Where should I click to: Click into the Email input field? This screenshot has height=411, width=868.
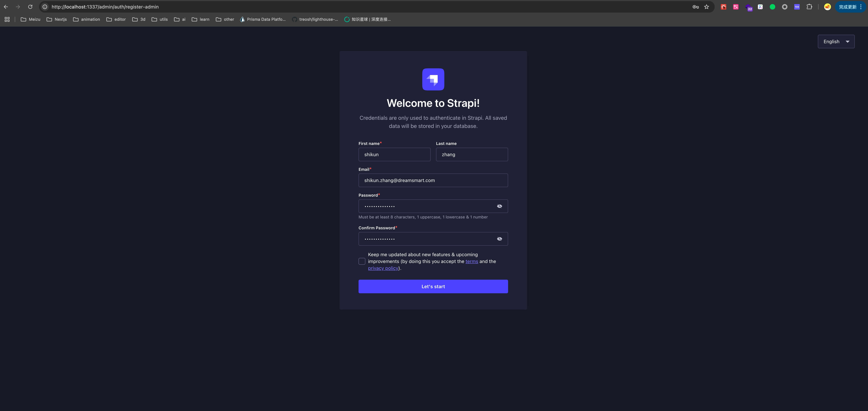[433, 180]
